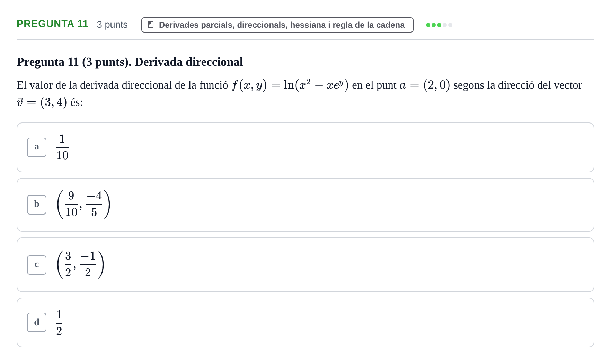This screenshot has height=364, width=611.
Task: Select answer option a (1/10)
Action: (305, 147)
